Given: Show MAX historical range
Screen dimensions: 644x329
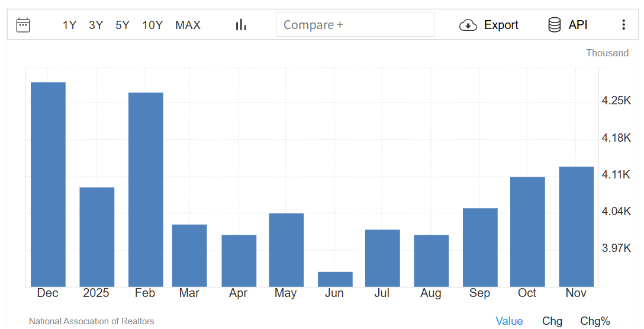Looking at the screenshot, I should tap(188, 25).
